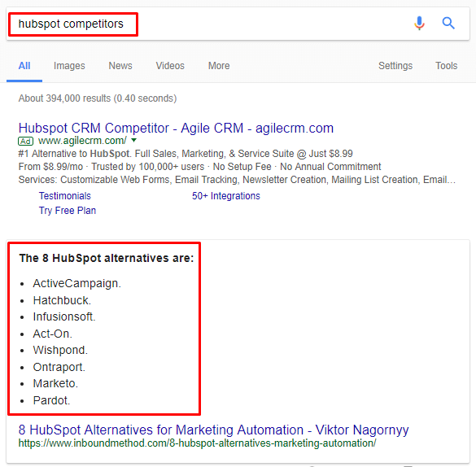
Task: Click the blue magnifying glass search icon
Action: 448,23
